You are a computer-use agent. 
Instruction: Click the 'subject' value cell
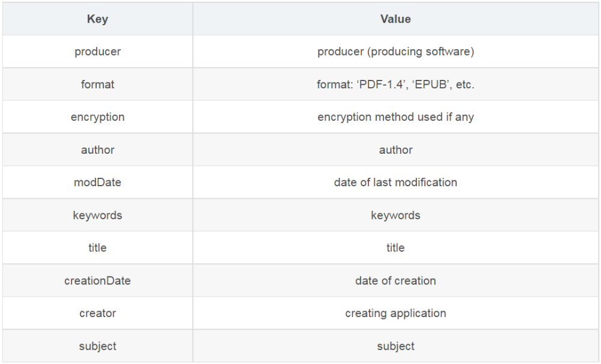[x=395, y=346]
